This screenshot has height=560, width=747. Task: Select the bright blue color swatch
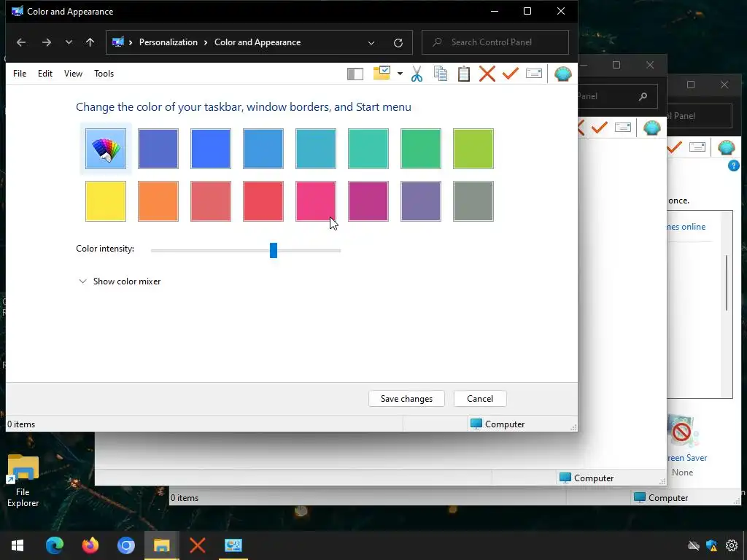[x=211, y=149]
